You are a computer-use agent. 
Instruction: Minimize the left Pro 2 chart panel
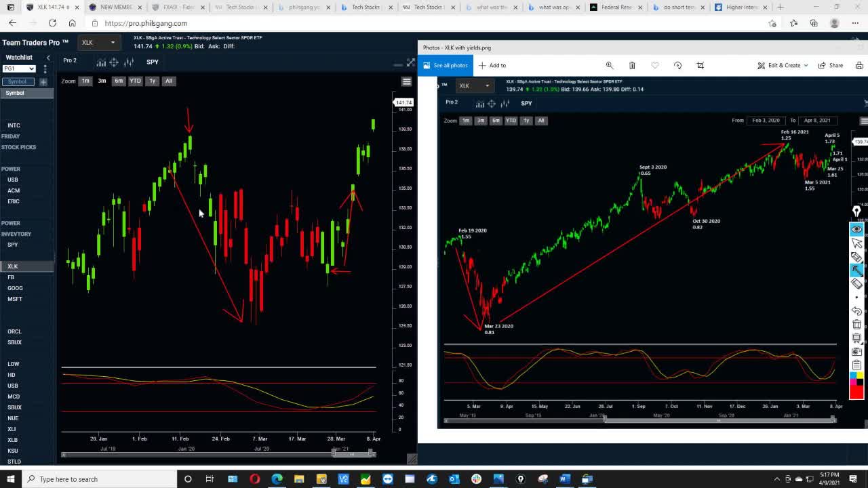coord(397,65)
